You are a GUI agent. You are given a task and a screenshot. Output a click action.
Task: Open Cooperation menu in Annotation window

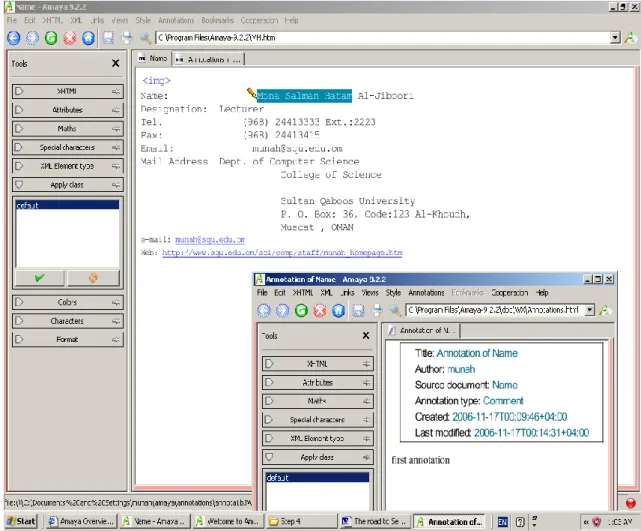click(510, 293)
